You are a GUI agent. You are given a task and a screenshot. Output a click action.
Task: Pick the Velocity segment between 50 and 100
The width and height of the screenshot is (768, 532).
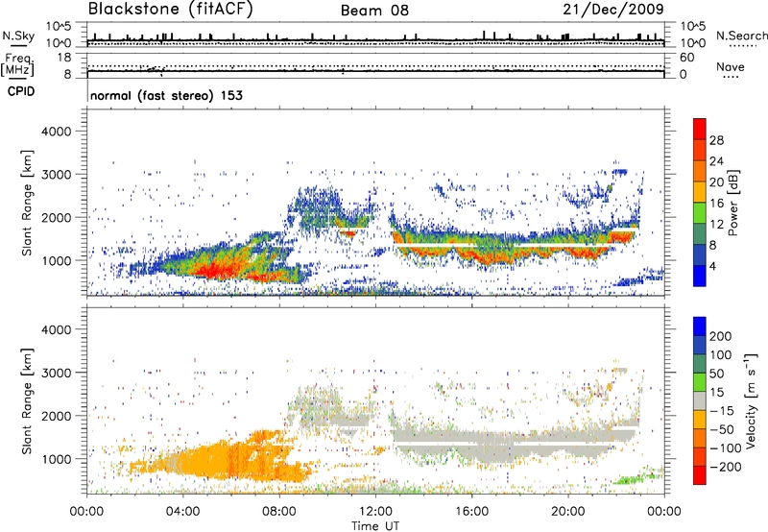point(700,364)
